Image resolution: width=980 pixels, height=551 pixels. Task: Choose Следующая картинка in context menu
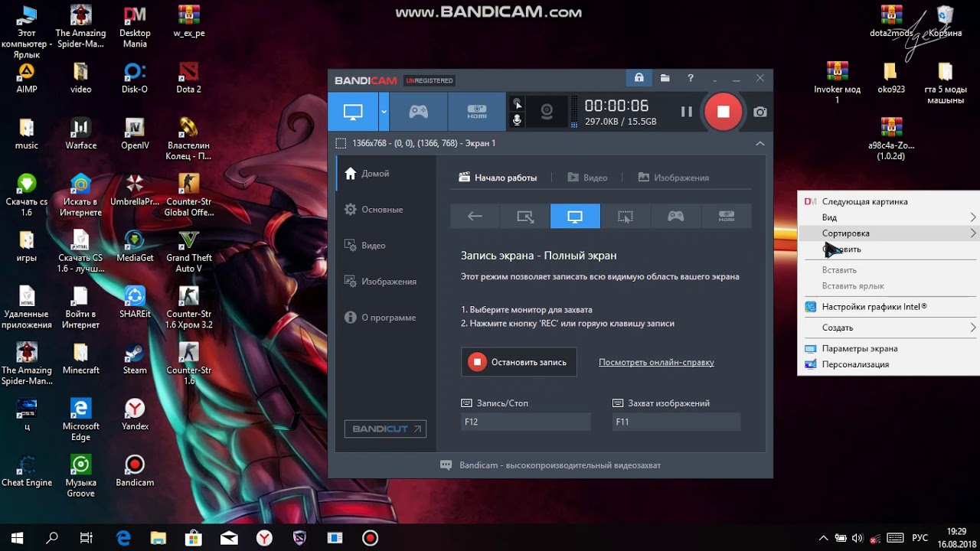point(889,202)
